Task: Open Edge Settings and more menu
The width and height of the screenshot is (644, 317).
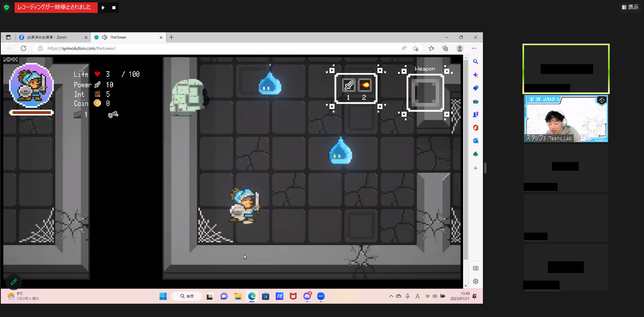Action: point(474,48)
